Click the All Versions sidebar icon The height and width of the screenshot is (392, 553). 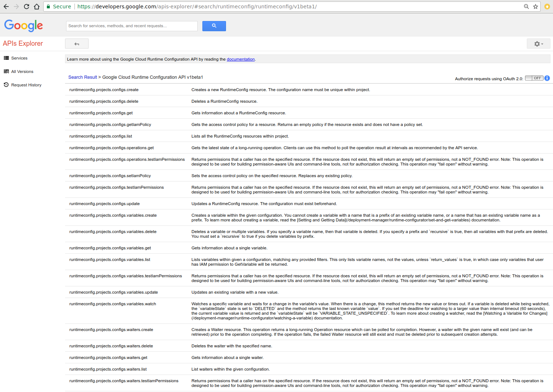tap(6, 71)
